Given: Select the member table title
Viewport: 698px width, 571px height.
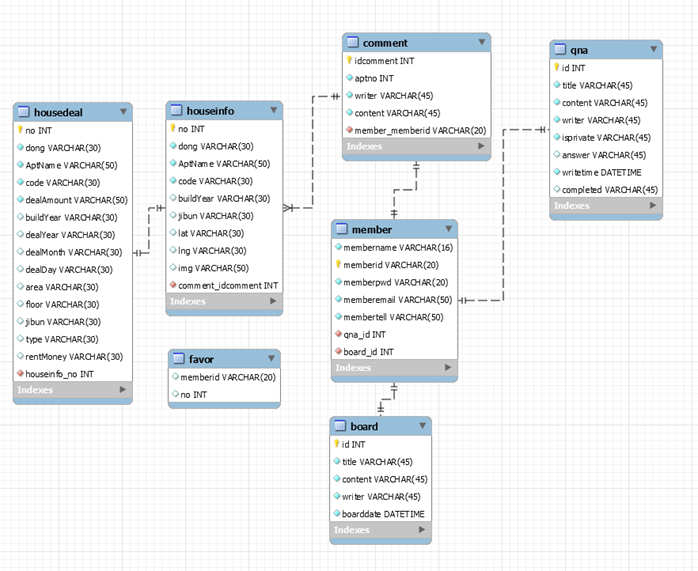Looking at the screenshot, I should tap(372, 229).
